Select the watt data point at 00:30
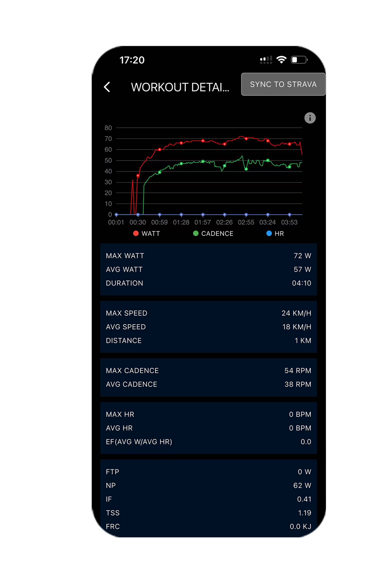 coord(138,176)
